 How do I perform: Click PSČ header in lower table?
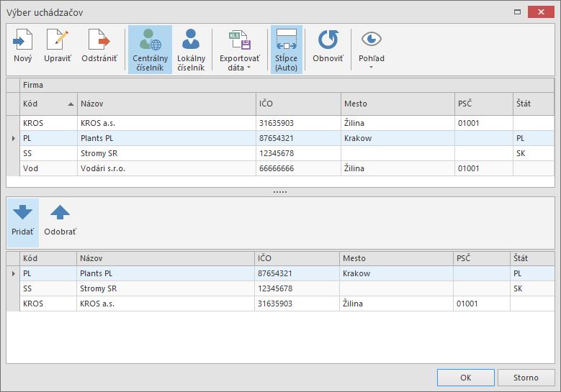click(x=482, y=258)
